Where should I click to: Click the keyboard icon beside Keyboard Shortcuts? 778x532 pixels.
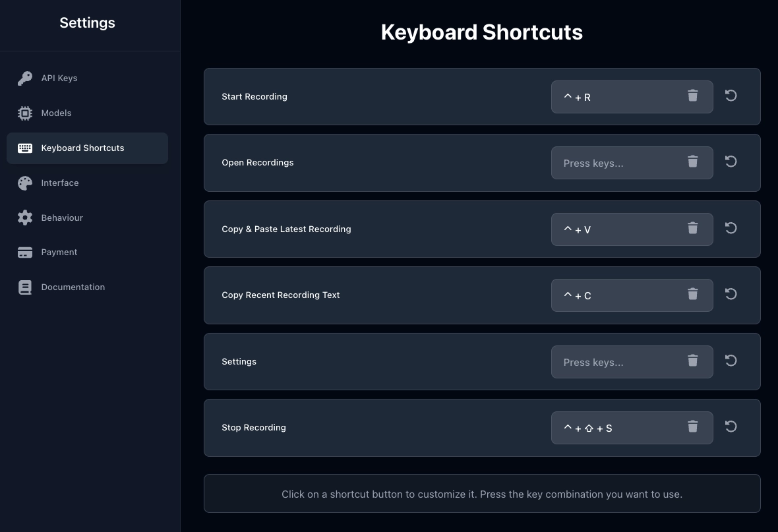tap(25, 148)
